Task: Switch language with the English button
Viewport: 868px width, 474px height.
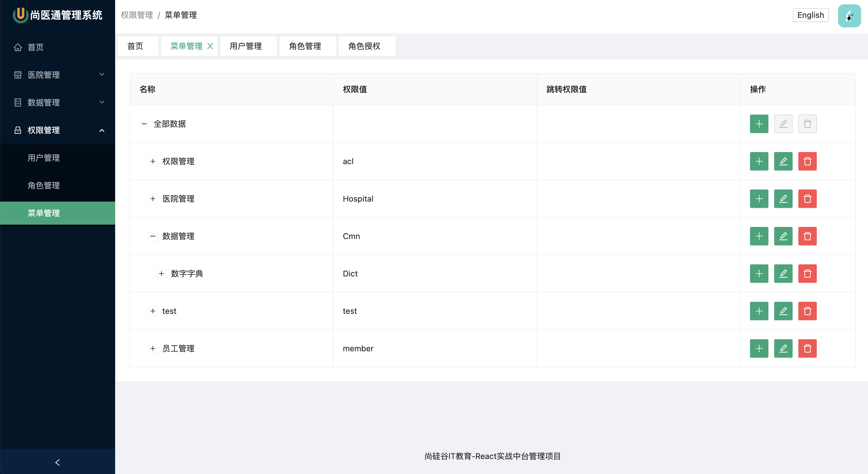Action: [x=810, y=15]
